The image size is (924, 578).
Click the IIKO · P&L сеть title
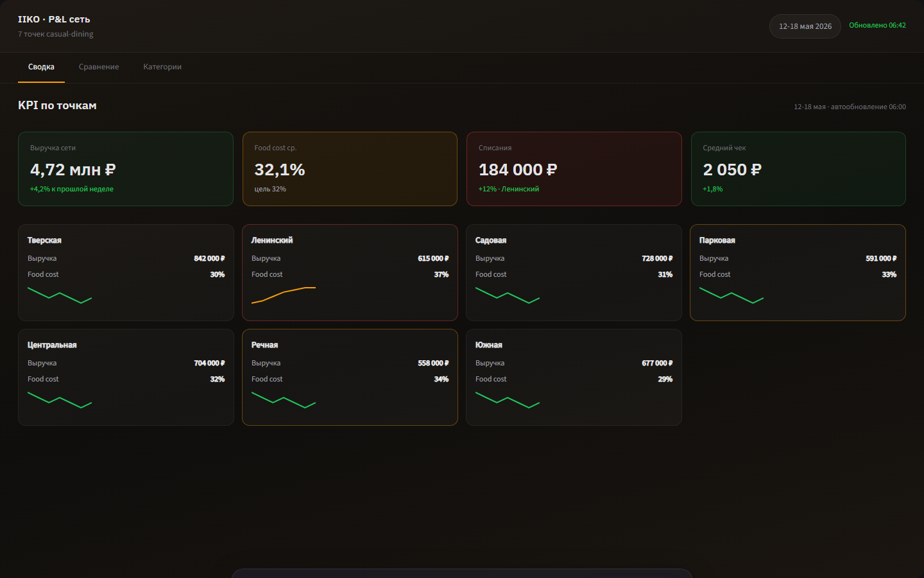click(x=54, y=19)
